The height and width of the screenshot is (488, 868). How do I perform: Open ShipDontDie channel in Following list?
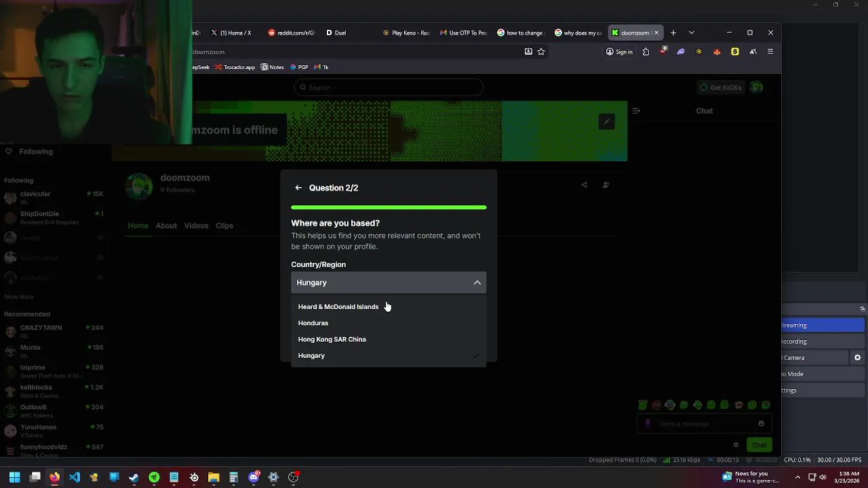click(x=54, y=218)
